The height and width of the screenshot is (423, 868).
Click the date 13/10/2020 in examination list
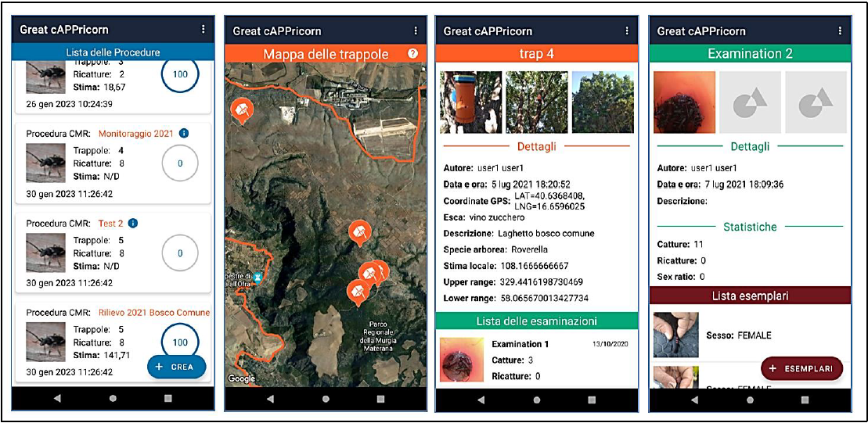[x=611, y=344]
